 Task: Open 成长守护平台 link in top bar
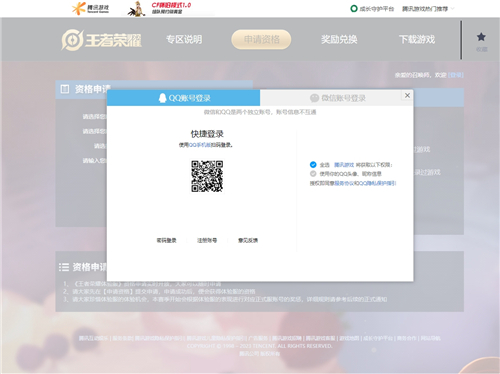click(x=377, y=9)
